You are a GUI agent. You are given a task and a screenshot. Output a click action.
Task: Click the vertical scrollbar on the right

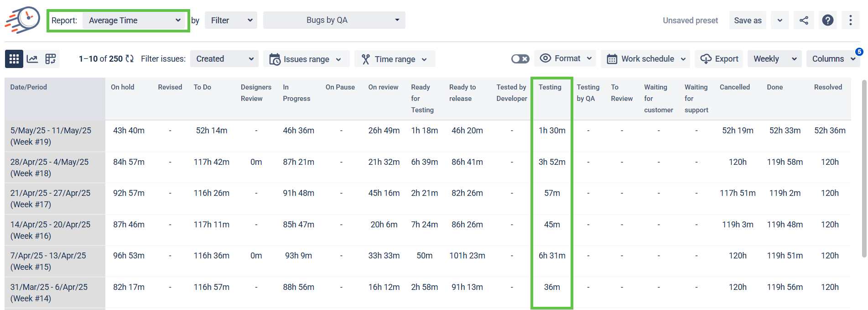(x=863, y=169)
